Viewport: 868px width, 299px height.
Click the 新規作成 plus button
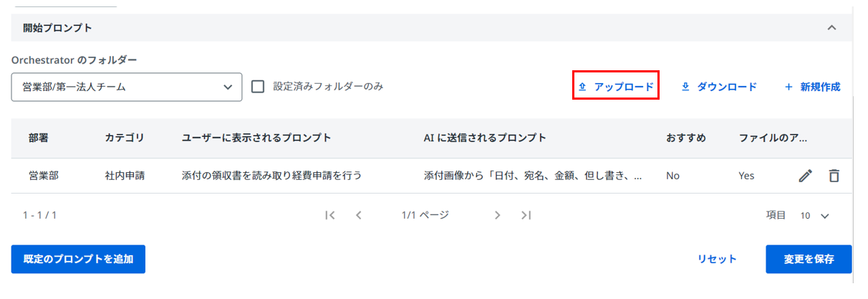812,87
